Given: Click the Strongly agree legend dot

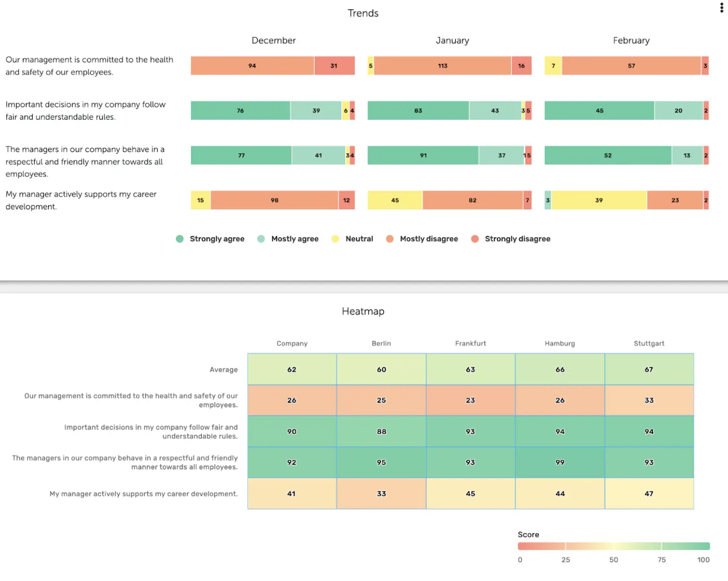Looking at the screenshot, I should [x=180, y=239].
